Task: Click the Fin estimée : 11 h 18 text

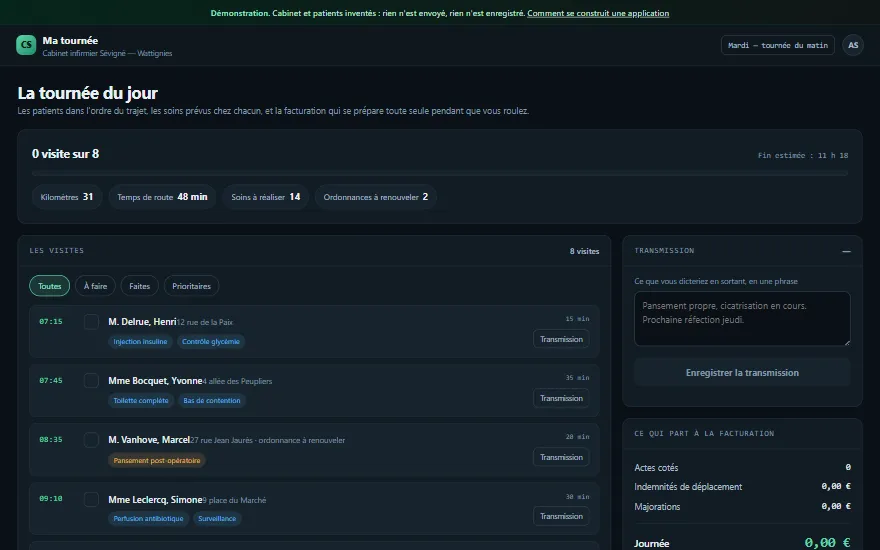Action: coord(803,155)
